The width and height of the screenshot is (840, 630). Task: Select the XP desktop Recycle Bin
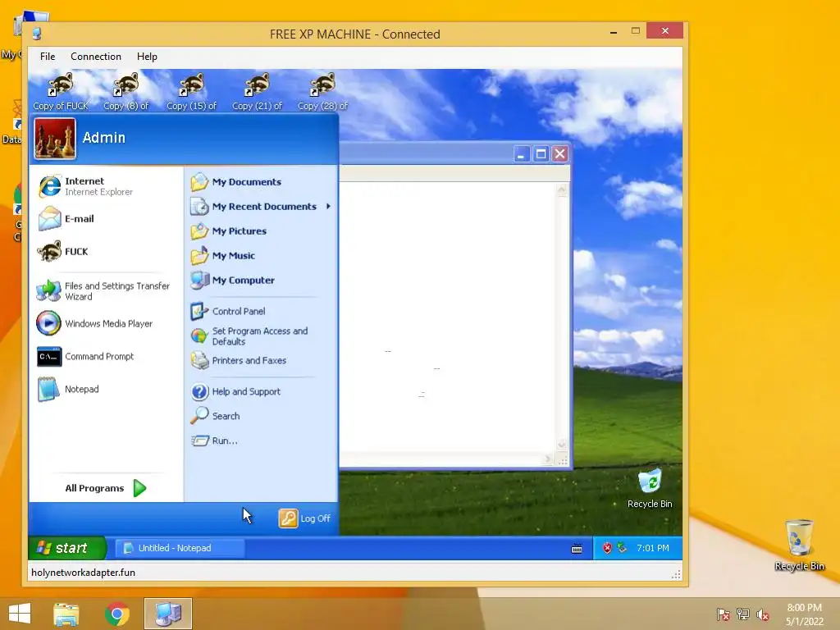[x=650, y=489]
